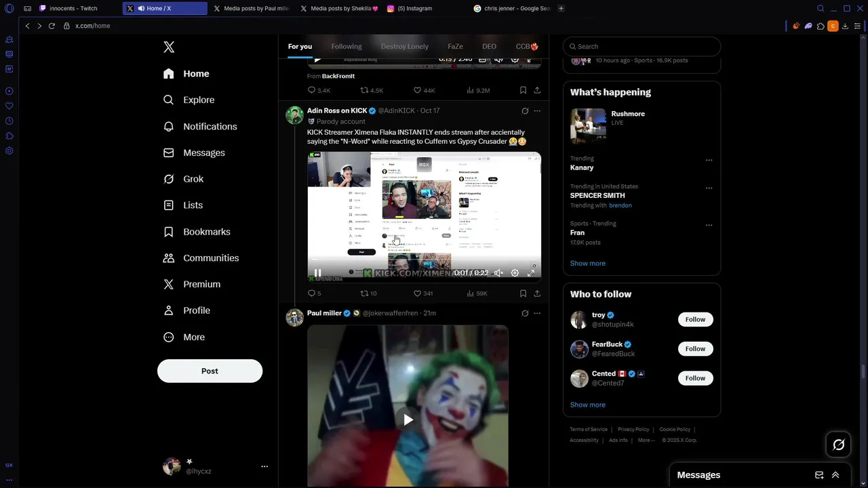Viewport: 868px width, 488px height.
Task: Open Grok actions on Paul miller post
Action: 525,313
